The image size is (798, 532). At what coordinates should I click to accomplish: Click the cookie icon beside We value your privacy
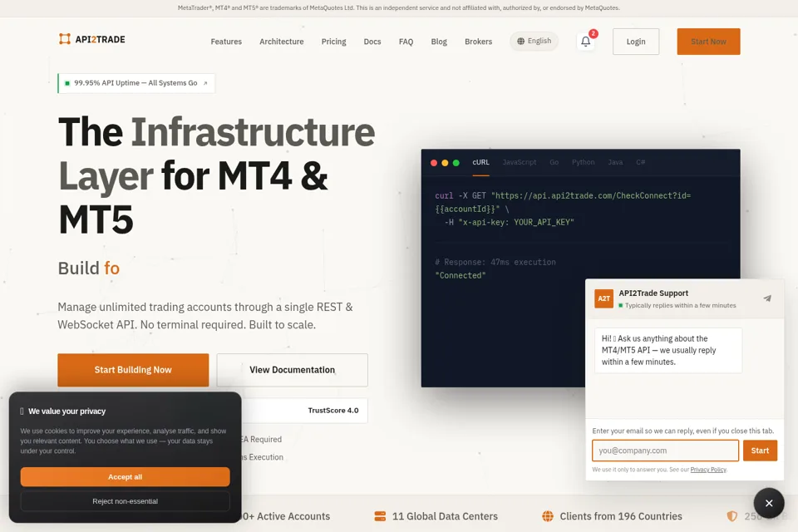tap(22, 411)
